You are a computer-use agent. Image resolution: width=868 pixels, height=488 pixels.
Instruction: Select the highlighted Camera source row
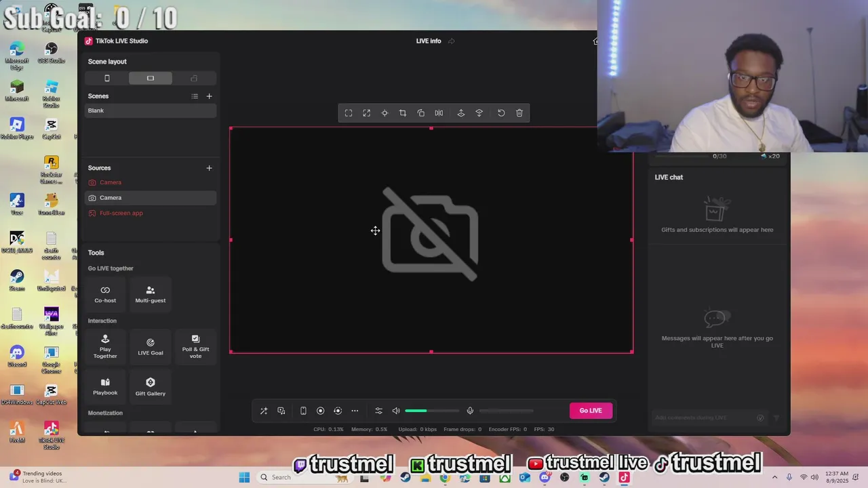pyautogui.click(x=151, y=198)
